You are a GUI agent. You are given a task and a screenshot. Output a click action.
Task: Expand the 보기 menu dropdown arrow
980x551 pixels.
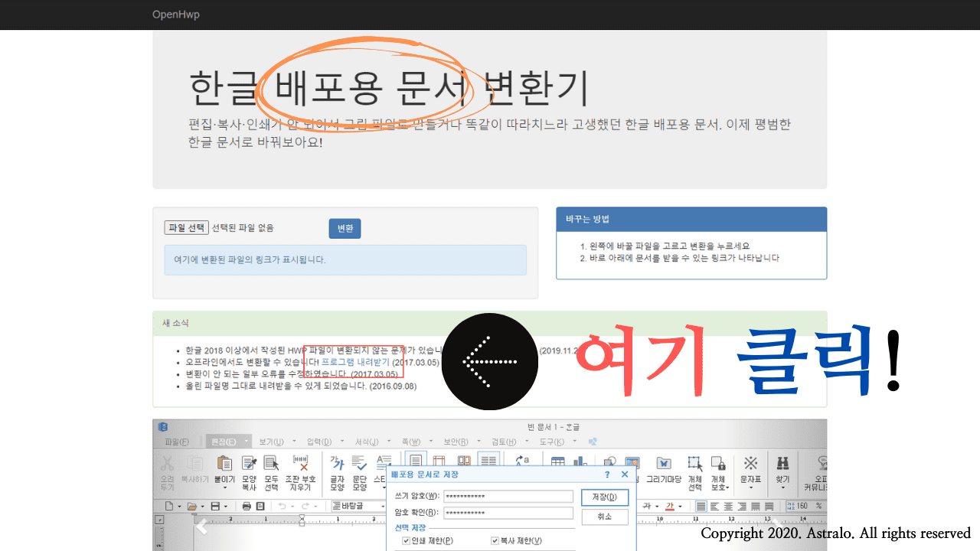pos(294,442)
